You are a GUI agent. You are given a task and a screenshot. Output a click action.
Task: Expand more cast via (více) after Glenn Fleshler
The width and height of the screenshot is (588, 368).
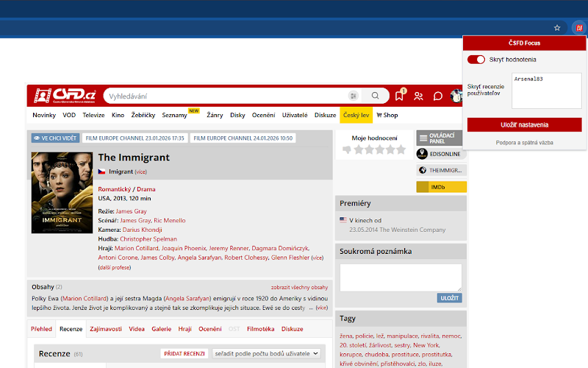tap(317, 258)
